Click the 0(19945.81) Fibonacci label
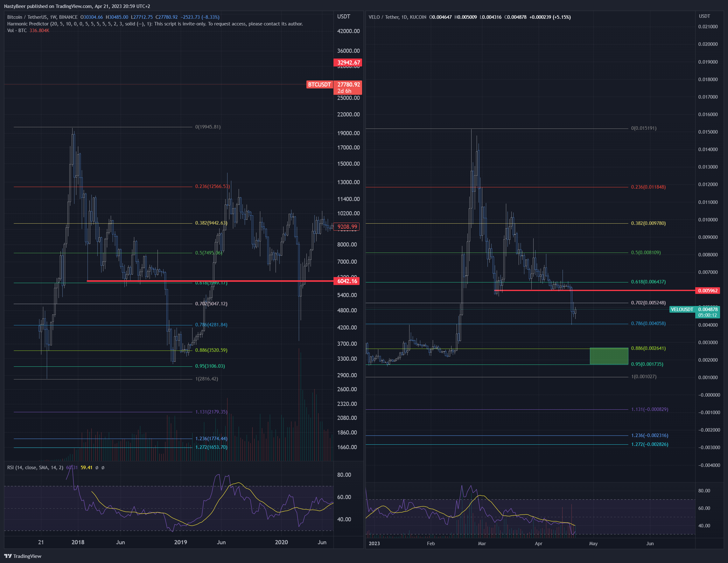Image resolution: width=728 pixels, height=563 pixels. tap(208, 127)
